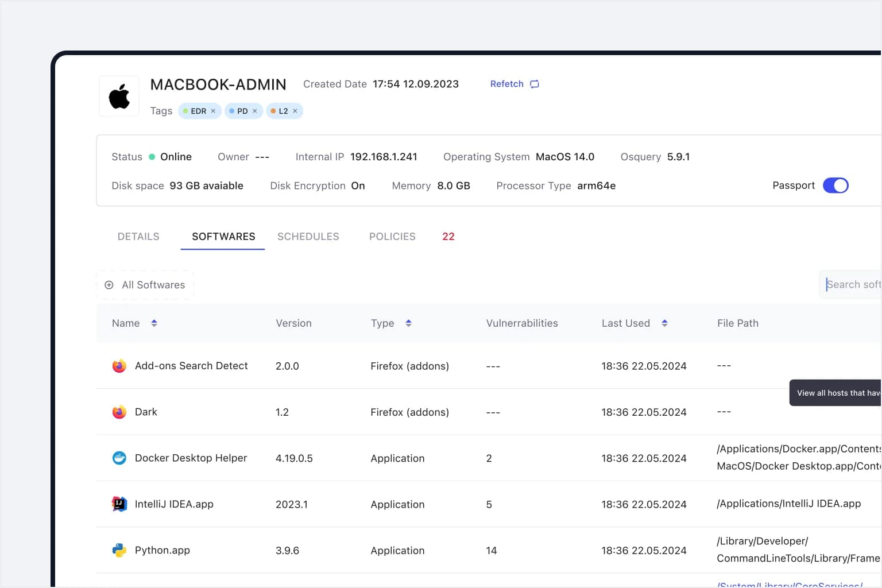This screenshot has width=882, height=588.
Task: Click the MacOS 14.0 operating system value
Action: click(x=565, y=157)
